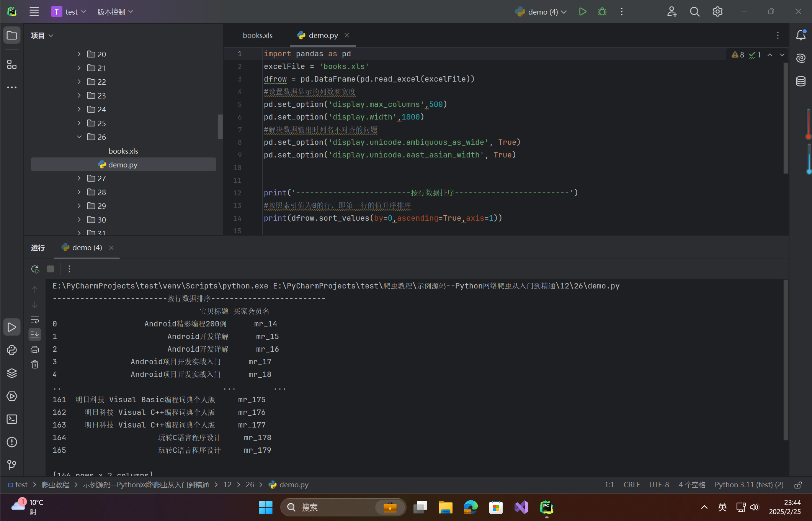Collapse folder 26 in project tree

click(79, 137)
